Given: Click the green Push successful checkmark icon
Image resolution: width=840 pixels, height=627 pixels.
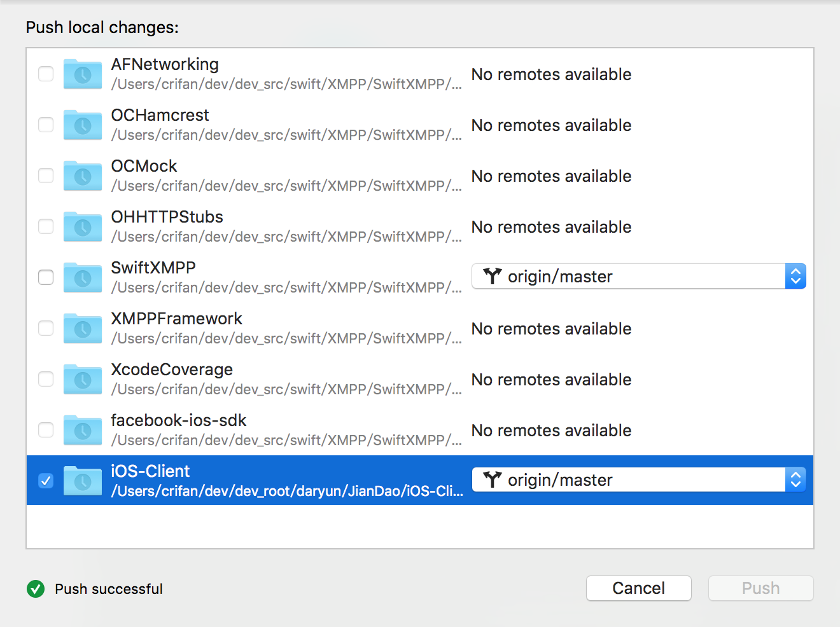Looking at the screenshot, I should click(36, 589).
